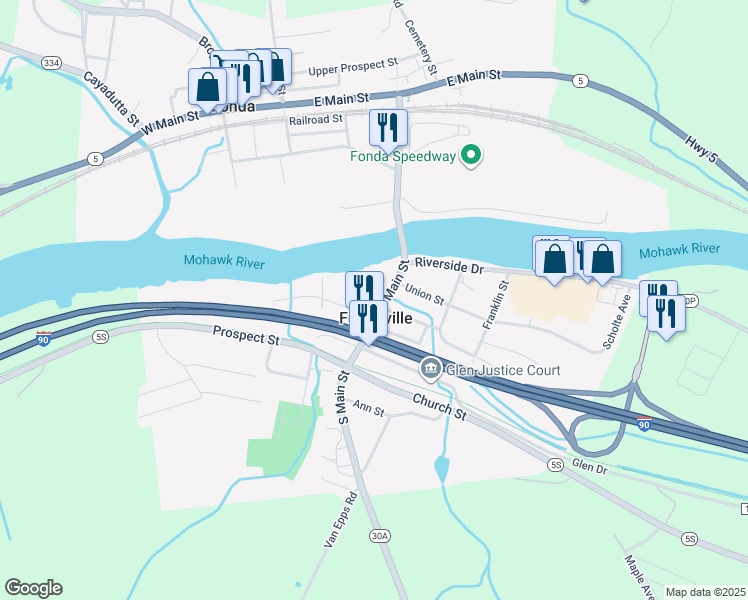Click the Glen Justice Court label
The image size is (748, 600).
tap(503, 370)
